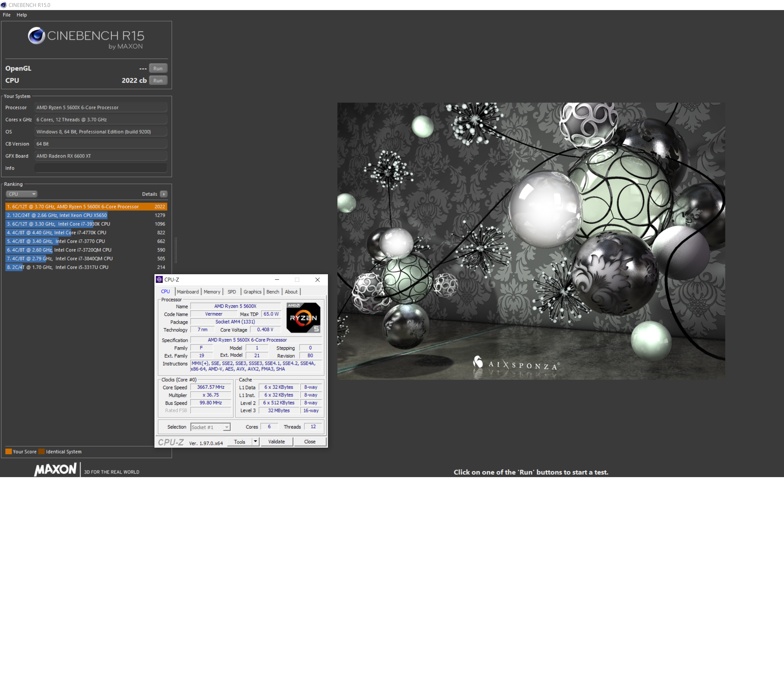Click the Max TDP value 65.0 W

pyautogui.click(x=271, y=314)
